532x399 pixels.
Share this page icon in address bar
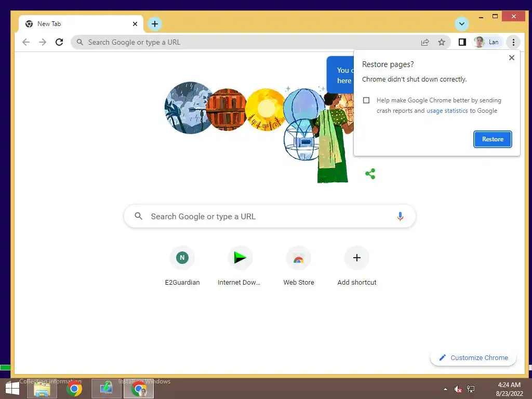point(425,42)
